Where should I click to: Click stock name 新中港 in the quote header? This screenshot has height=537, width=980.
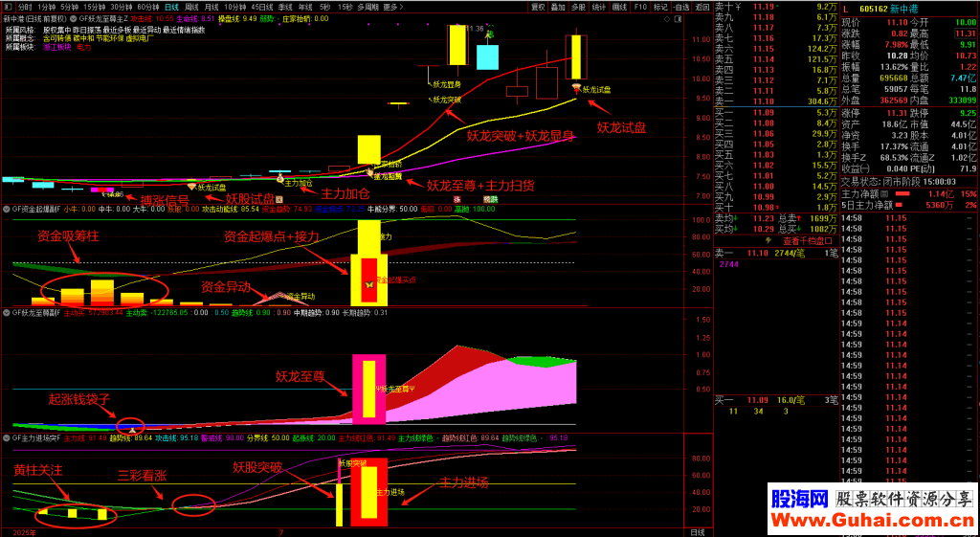(902, 10)
